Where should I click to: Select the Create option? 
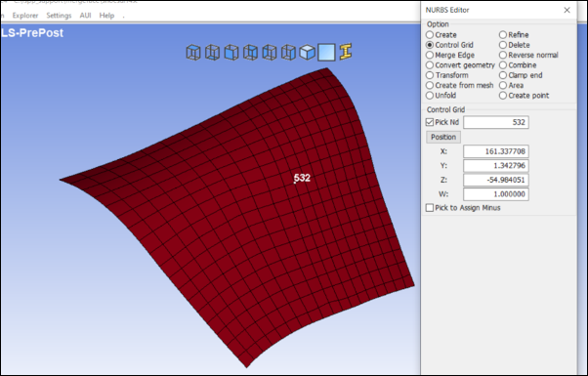(x=441, y=35)
